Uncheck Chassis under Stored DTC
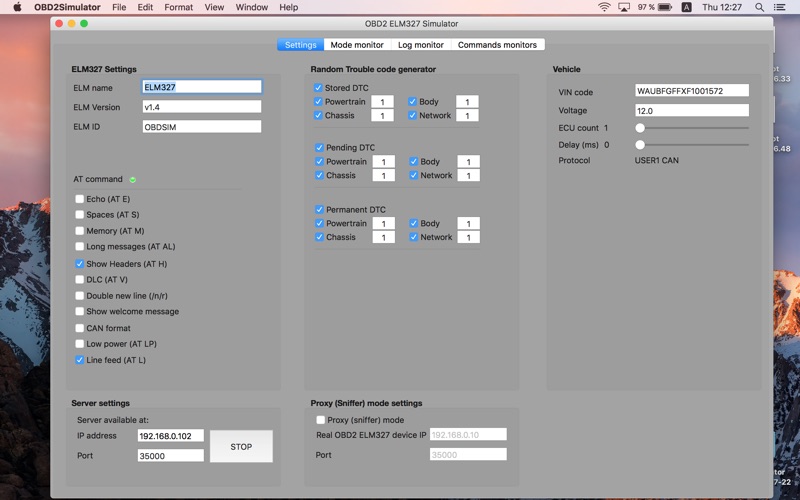This screenshot has width=800, height=500. click(x=318, y=115)
